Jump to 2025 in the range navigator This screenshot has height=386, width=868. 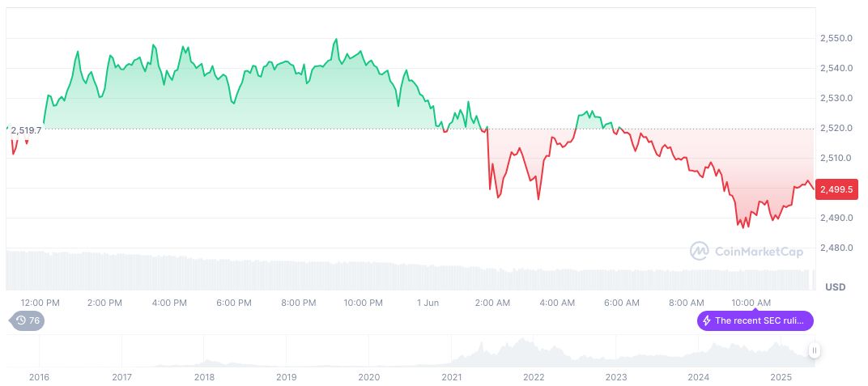click(781, 377)
